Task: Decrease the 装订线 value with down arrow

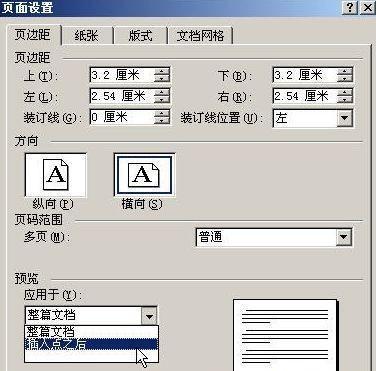Action: tap(162, 121)
